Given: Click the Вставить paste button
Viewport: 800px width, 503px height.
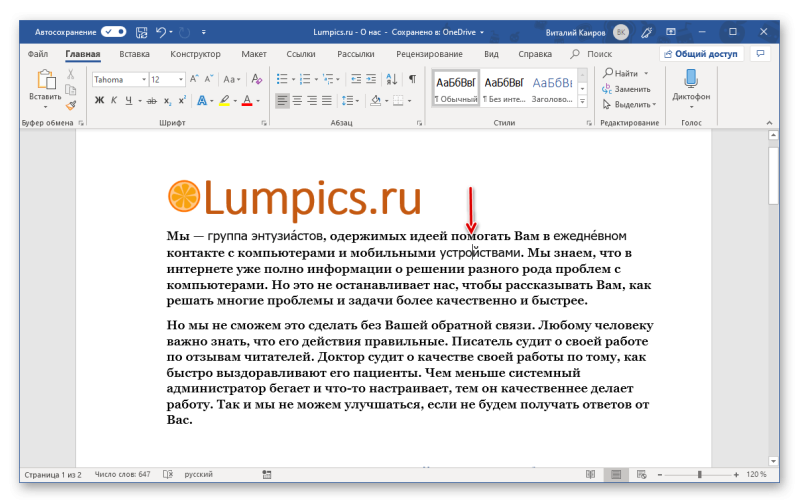Looking at the screenshot, I should click(45, 89).
